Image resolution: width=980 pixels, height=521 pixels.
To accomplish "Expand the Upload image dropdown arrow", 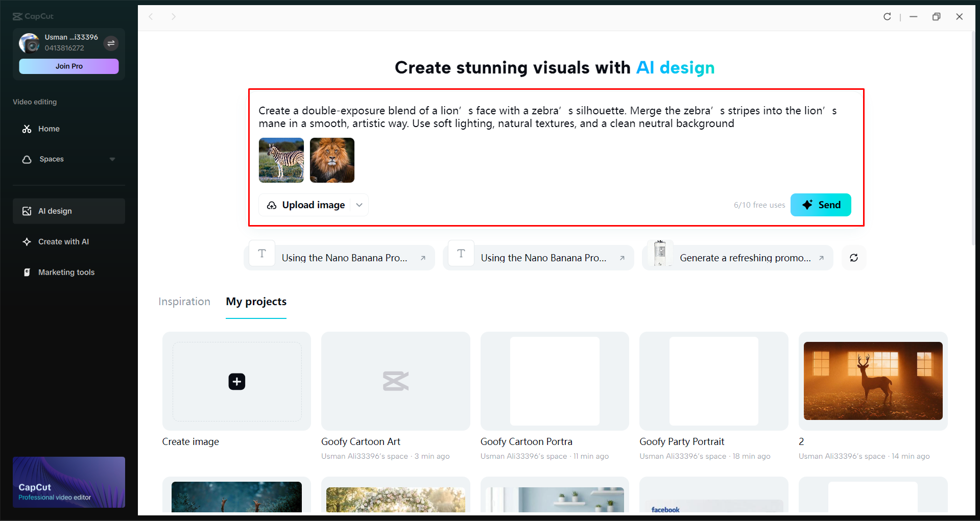I will coord(358,205).
